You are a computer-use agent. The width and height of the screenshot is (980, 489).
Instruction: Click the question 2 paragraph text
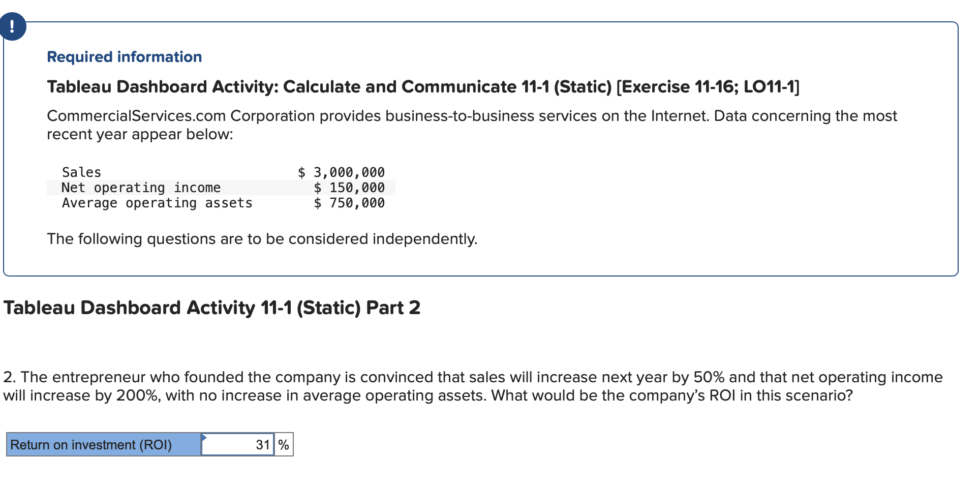click(x=457, y=386)
